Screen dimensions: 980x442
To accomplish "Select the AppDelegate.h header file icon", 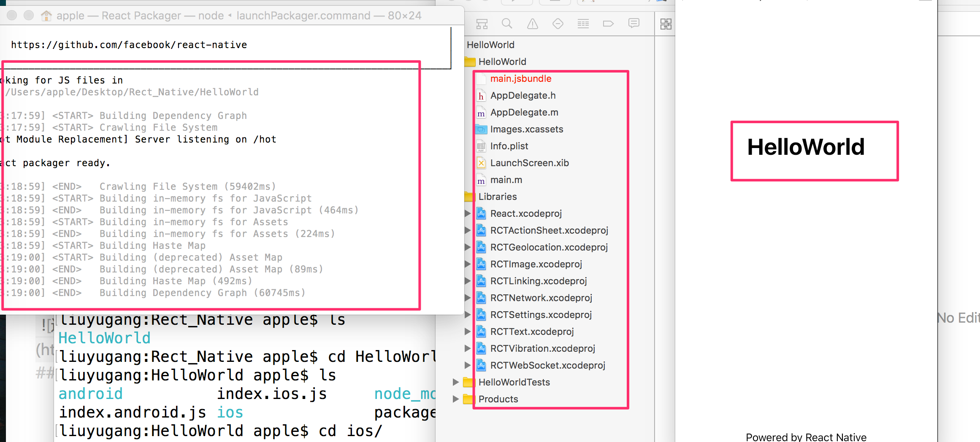I will (x=481, y=96).
